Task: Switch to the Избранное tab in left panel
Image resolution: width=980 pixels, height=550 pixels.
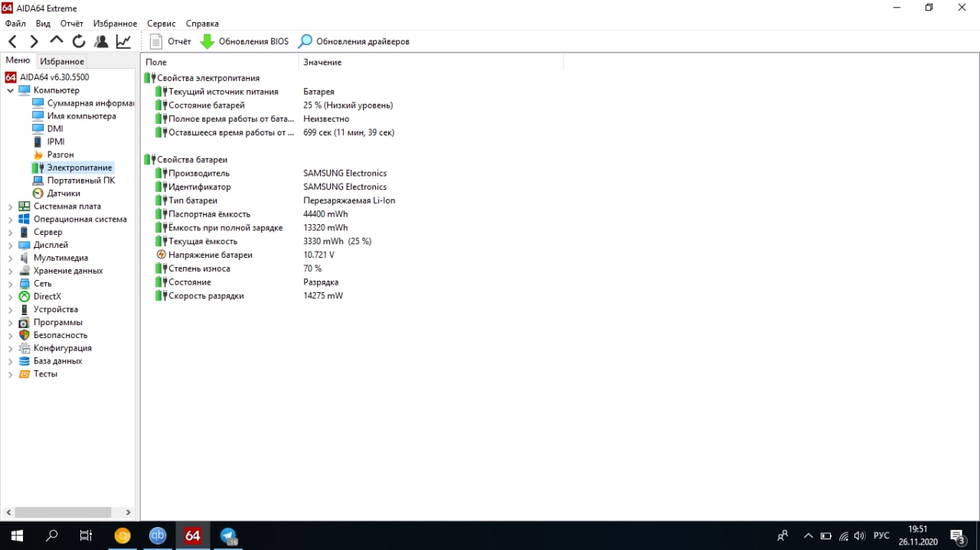Action: point(62,61)
